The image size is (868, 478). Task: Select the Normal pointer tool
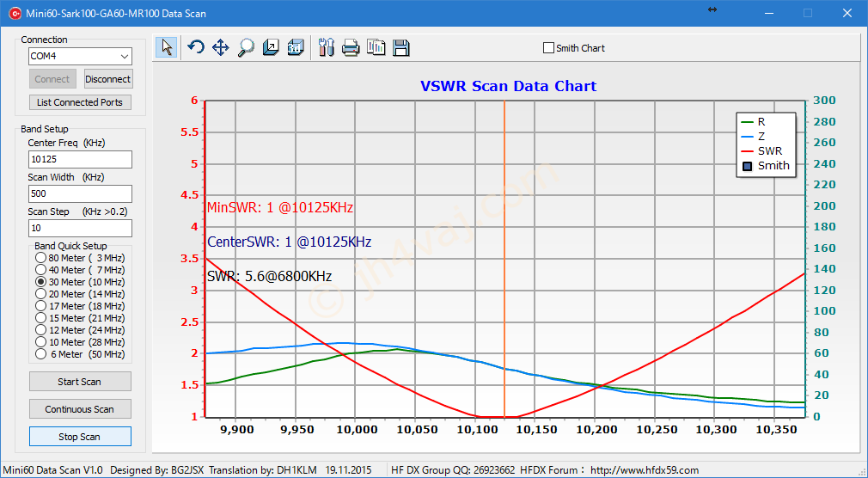[166, 47]
